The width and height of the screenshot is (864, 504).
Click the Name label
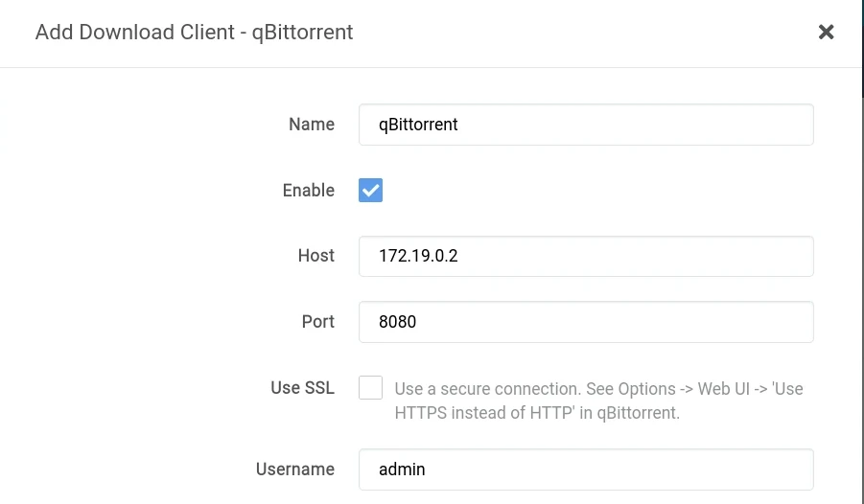coord(311,125)
